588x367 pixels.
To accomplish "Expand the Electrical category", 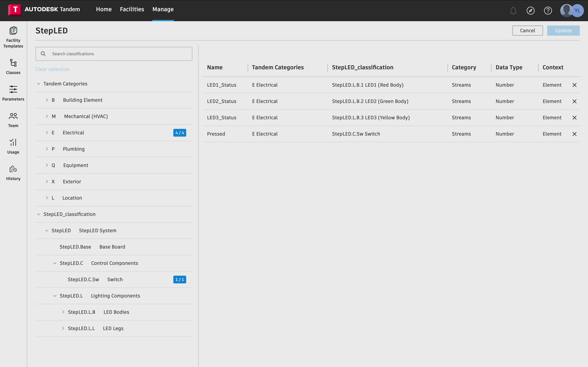I will coord(47,133).
